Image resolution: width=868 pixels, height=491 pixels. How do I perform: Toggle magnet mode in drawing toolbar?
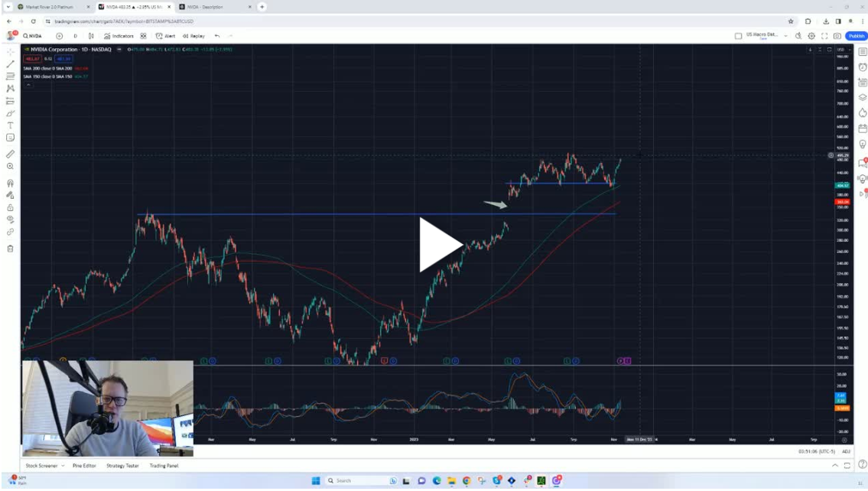10,183
